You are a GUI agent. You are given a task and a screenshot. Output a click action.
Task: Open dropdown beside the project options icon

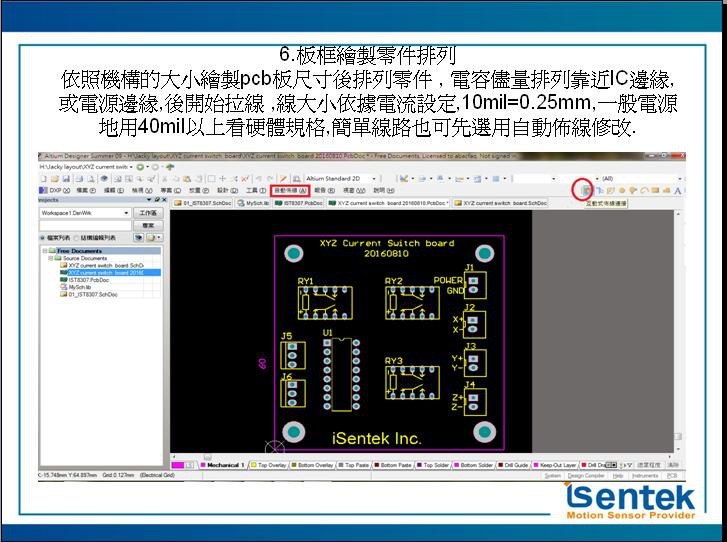coord(159,237)
